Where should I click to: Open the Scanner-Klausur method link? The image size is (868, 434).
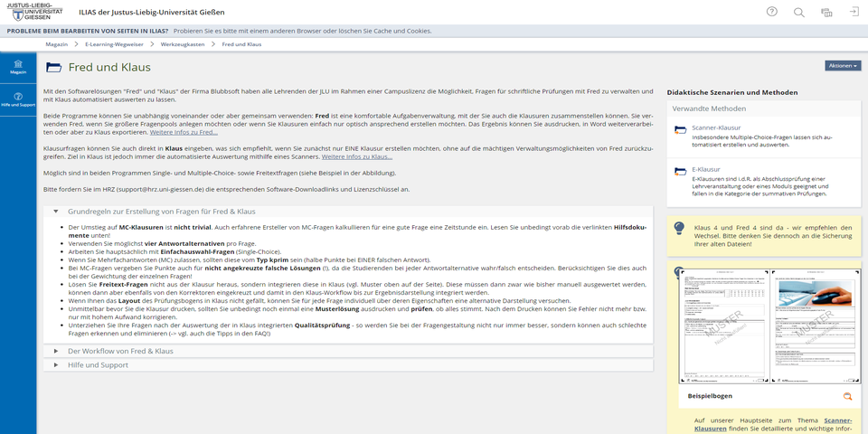(716, 127)
